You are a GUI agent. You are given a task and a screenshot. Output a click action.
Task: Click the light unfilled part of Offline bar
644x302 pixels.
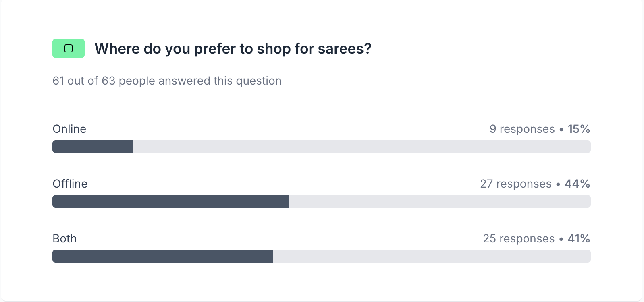click(x=440, y=201)
